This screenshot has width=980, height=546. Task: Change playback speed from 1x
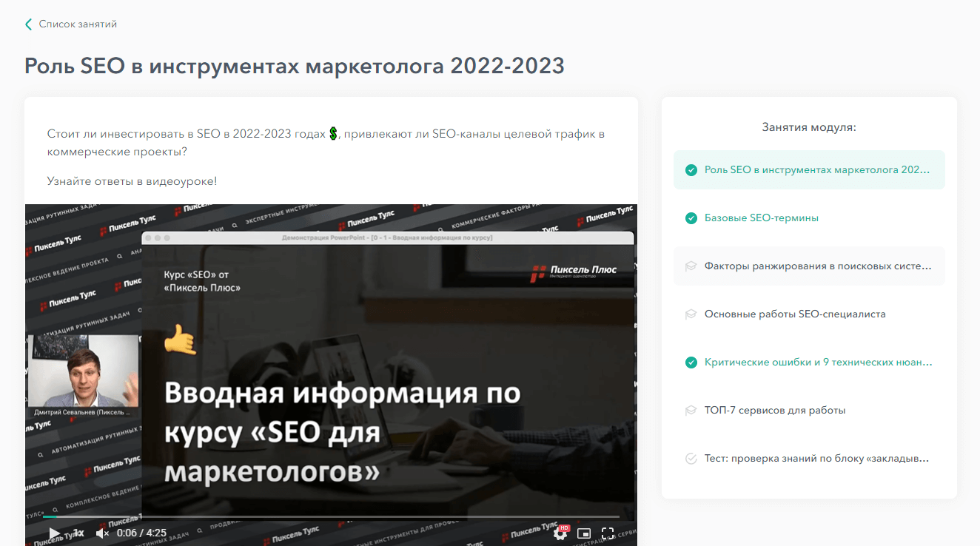click(78, 533)
